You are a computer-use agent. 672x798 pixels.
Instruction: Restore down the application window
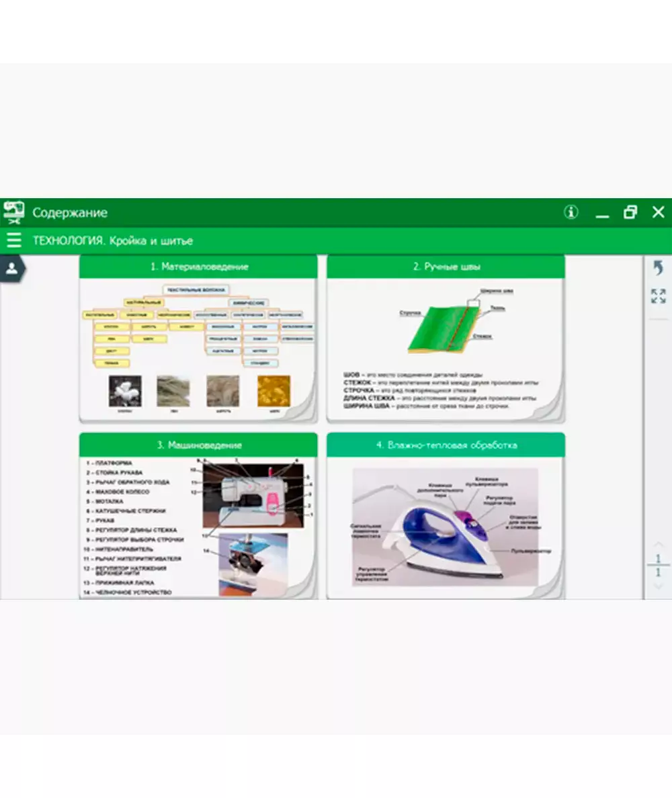click(630, 212)
